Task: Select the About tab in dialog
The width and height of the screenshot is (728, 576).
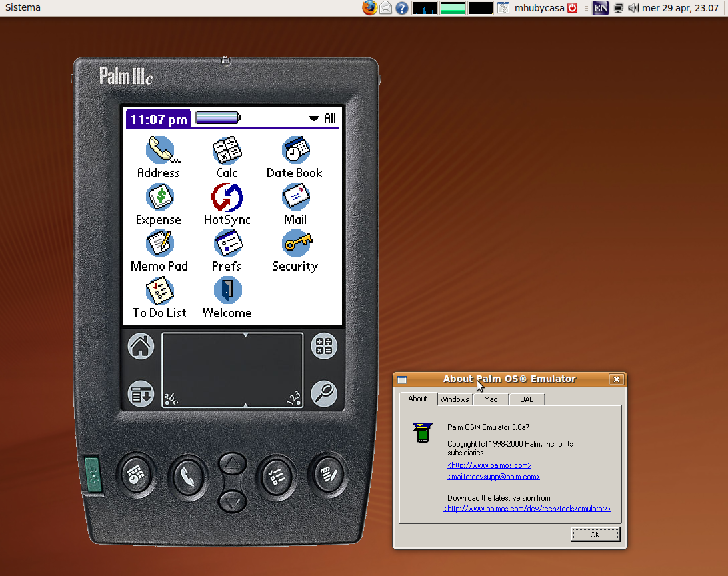Action: (418, 399)
